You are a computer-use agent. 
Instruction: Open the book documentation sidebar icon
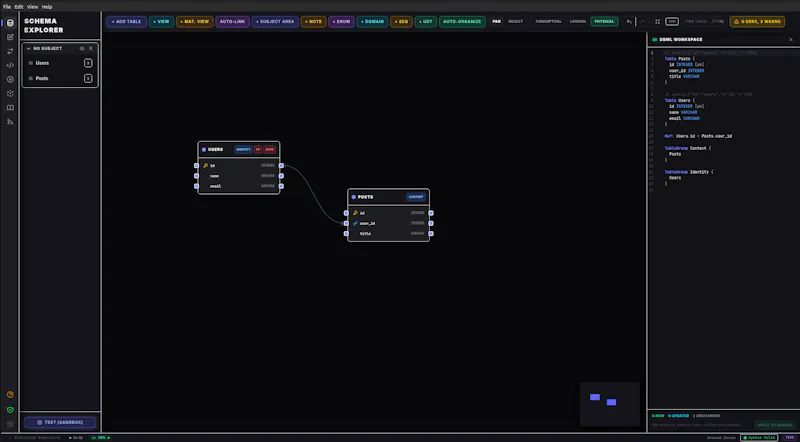click(10, 108)
